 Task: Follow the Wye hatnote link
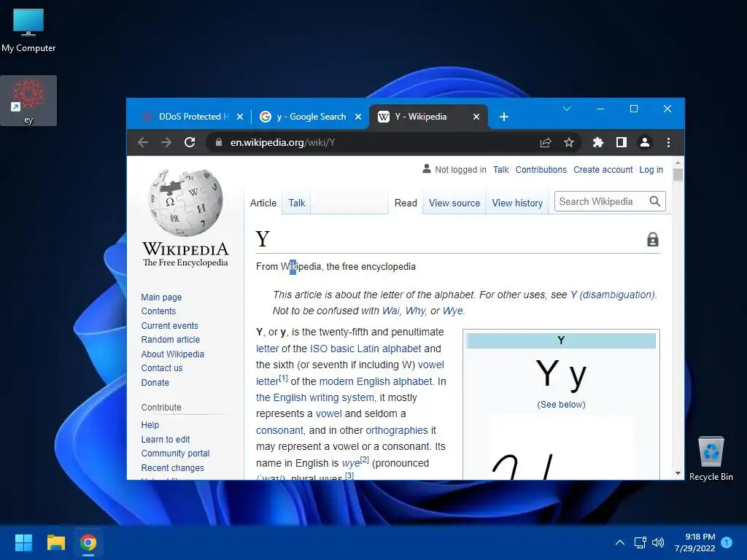point(452,311)
